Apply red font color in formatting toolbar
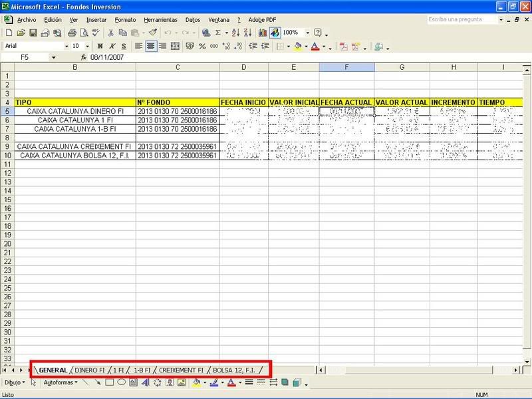Viewport: 532px width, 399px height. (x=315, y=46)
